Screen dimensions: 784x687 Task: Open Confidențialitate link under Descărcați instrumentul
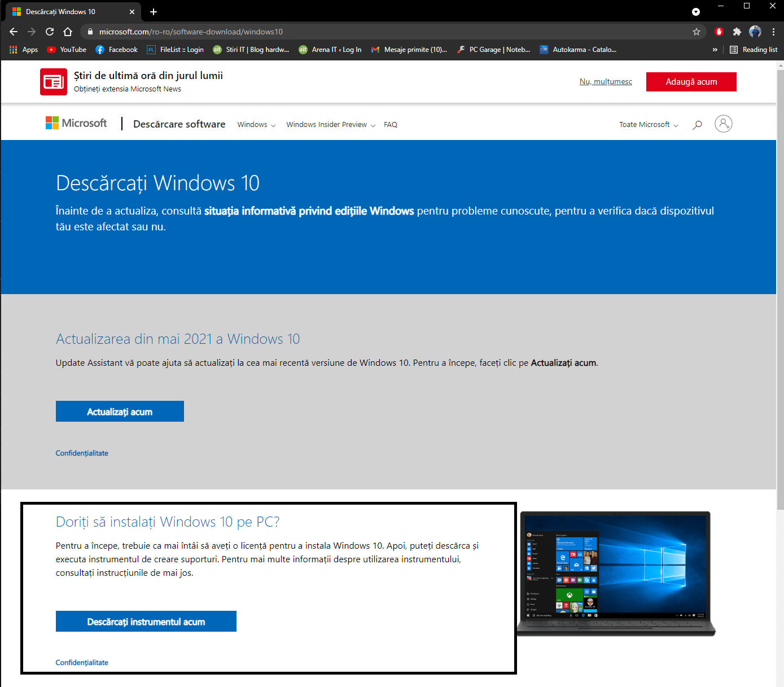(x=82, y=663)
